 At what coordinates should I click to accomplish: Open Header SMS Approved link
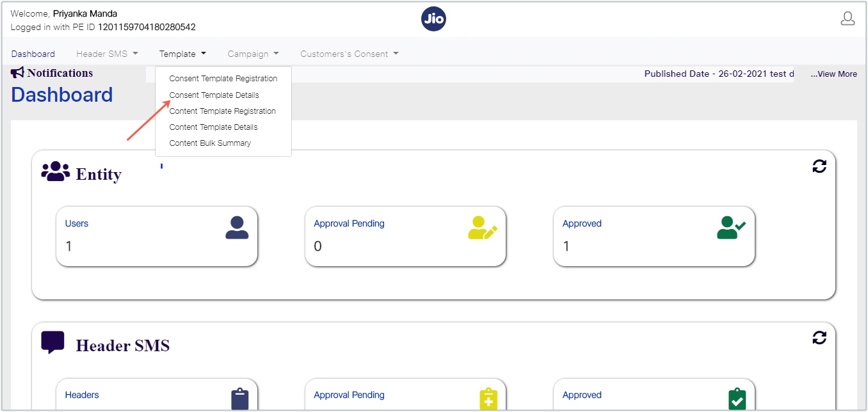click(582, 395)
